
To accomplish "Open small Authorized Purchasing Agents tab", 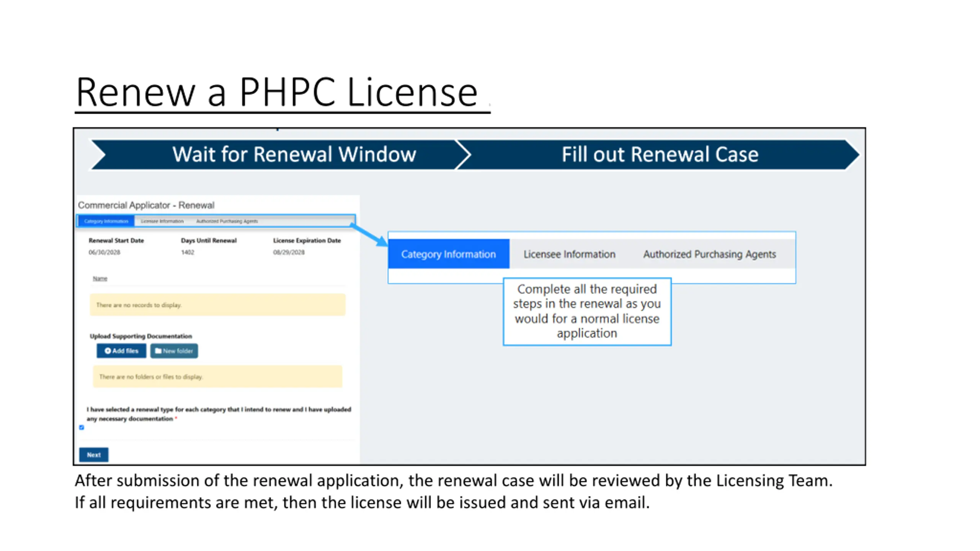I will [227, 221].
